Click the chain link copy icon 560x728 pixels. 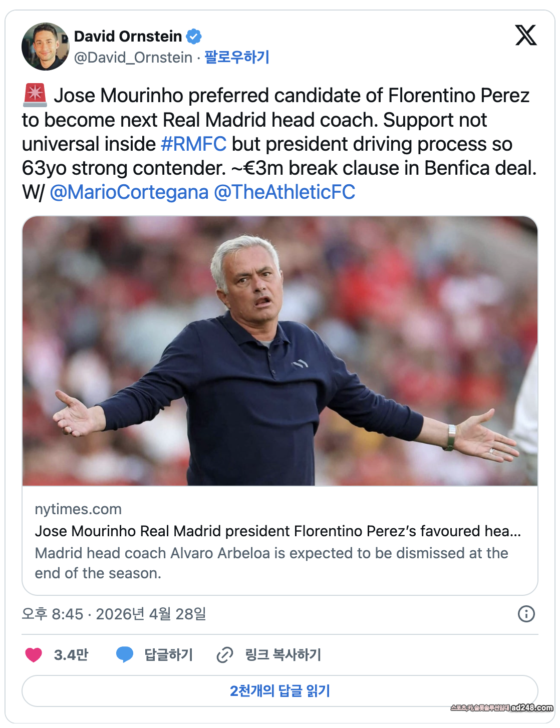click(225, 654)
